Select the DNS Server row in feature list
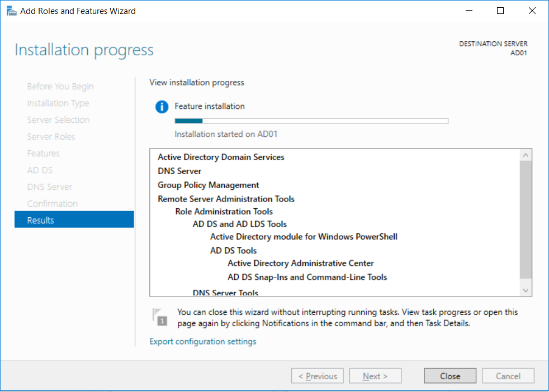549x392 pixels. (179, 171)
